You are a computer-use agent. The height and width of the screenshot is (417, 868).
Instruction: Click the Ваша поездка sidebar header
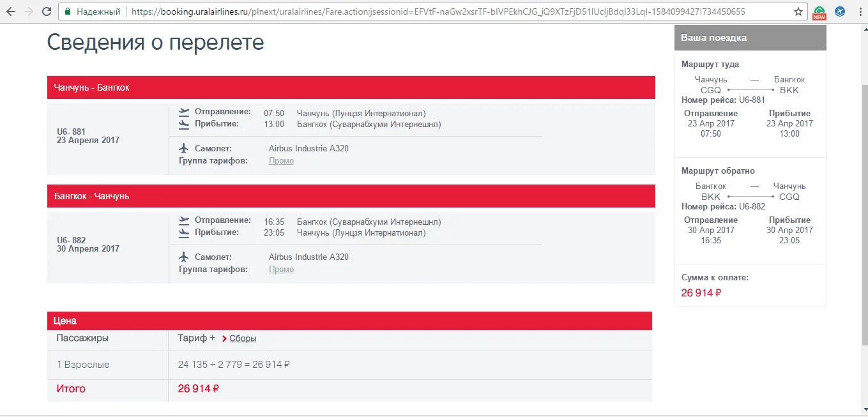tap(750, 38)
